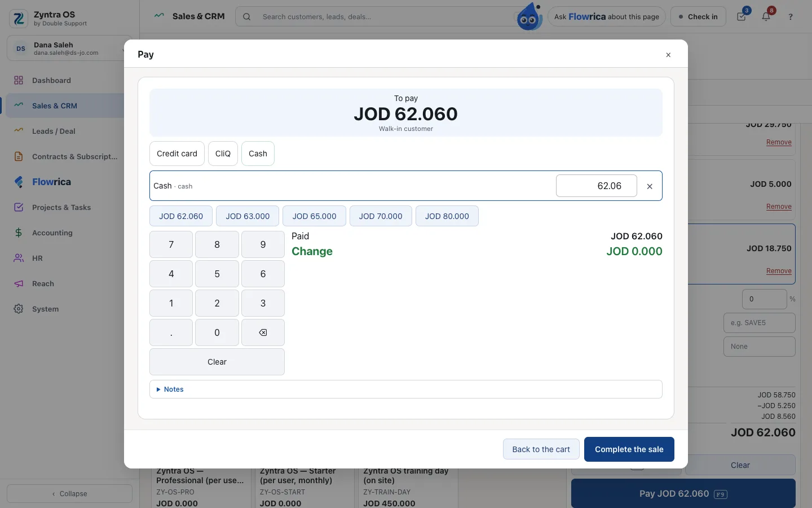Expand the Notes section
Image resolution: width=812 pixels, height=508 pixels.
[406, 389]
